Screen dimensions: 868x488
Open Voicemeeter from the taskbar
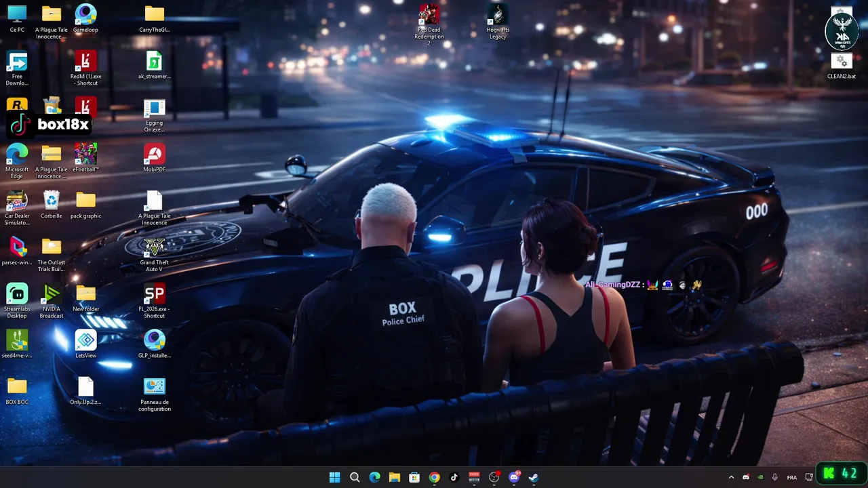click(474, 477)
